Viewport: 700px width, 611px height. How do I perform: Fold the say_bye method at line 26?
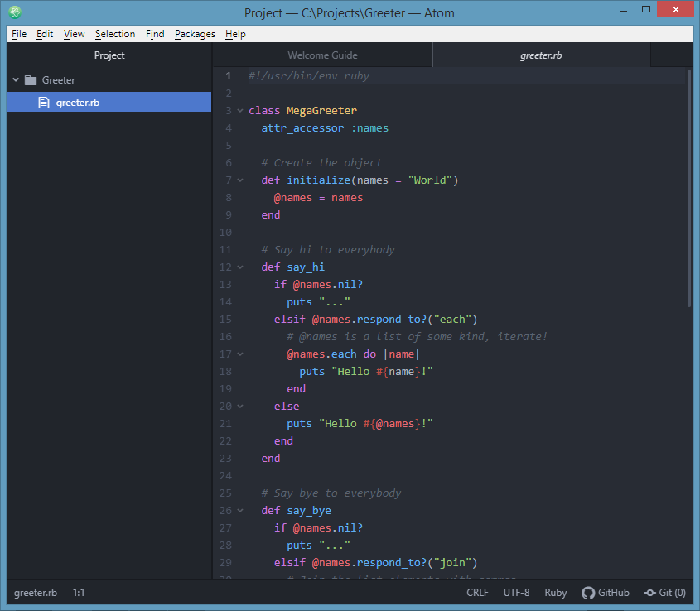240,511
